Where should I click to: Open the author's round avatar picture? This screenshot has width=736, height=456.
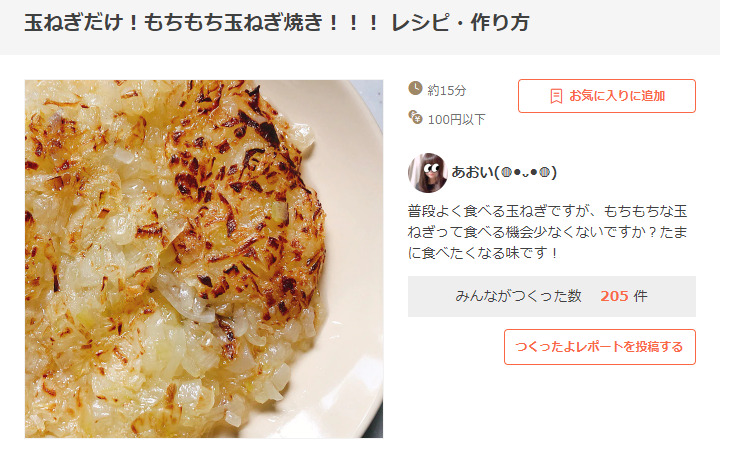(x=427, y=172)
